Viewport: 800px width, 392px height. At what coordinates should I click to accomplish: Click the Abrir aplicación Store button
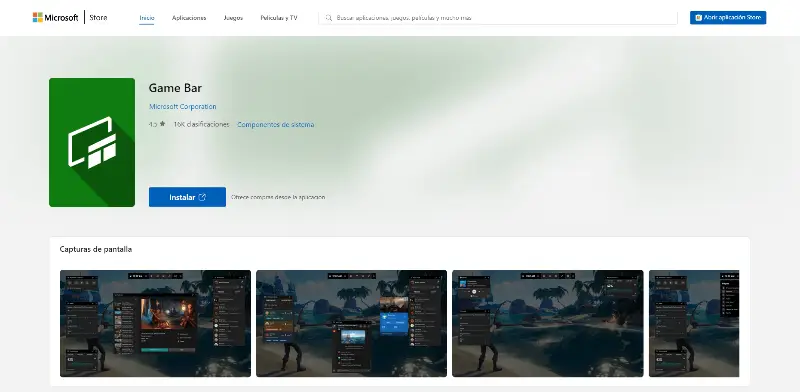pos(728,17)
